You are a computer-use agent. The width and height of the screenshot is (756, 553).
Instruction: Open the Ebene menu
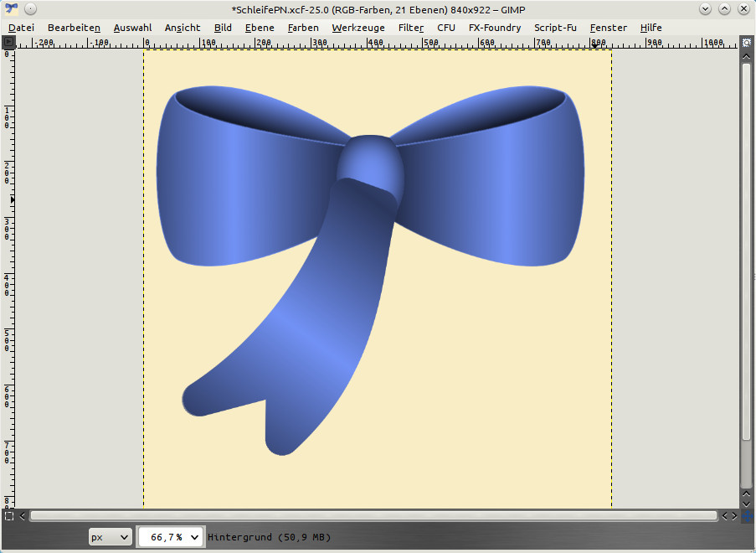260,28
